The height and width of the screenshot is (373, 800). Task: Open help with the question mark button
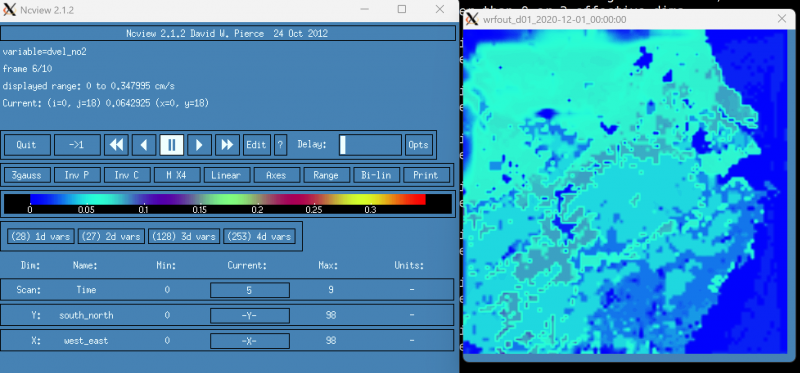[x=280, y=145]
